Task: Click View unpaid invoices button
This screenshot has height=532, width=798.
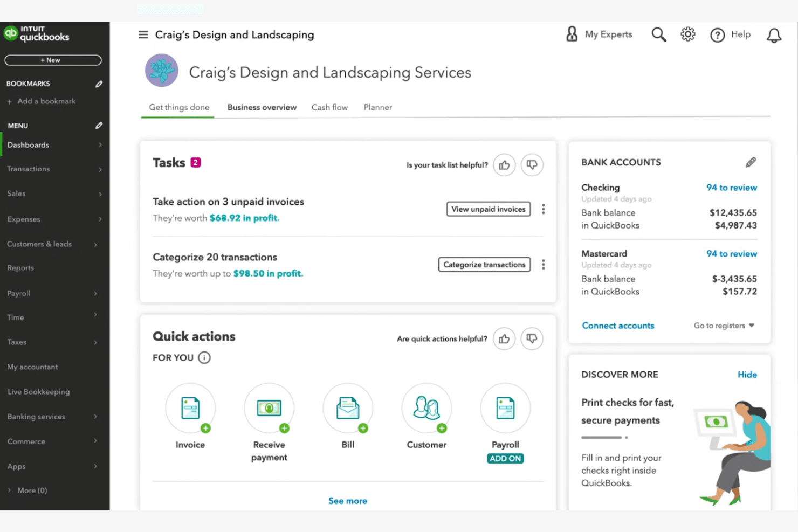Action: [489, 209]
